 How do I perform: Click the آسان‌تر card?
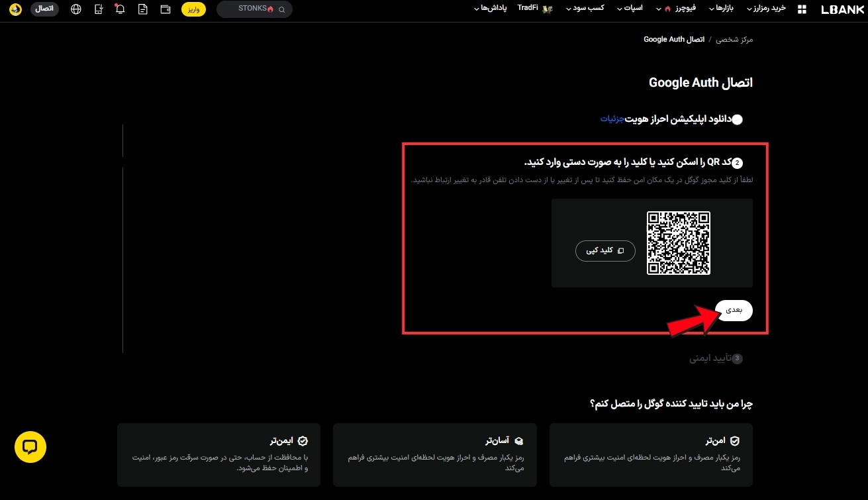434,455
